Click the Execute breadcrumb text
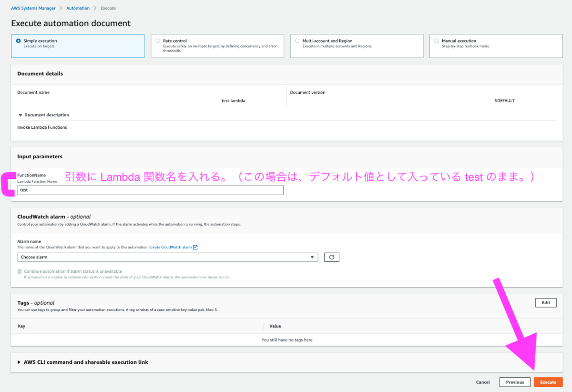The height and width of the screenshot is (392, 572). pyautogui.click(x=108, y=8)
